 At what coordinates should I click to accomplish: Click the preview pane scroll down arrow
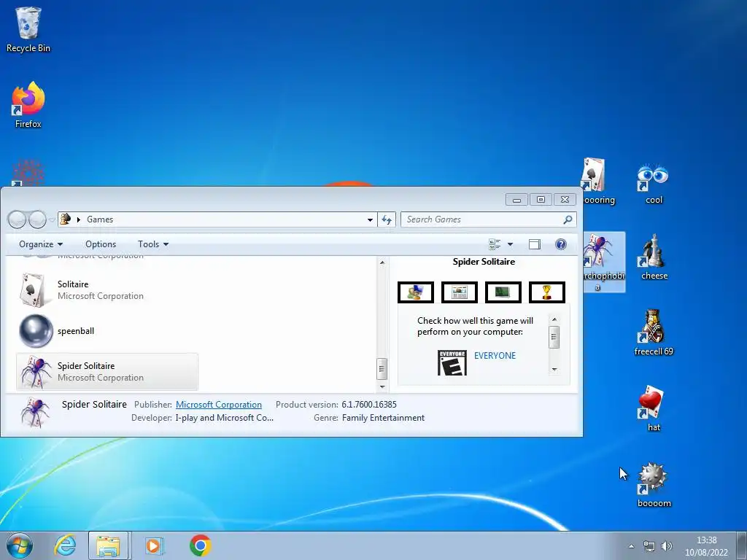click(554, 370)
